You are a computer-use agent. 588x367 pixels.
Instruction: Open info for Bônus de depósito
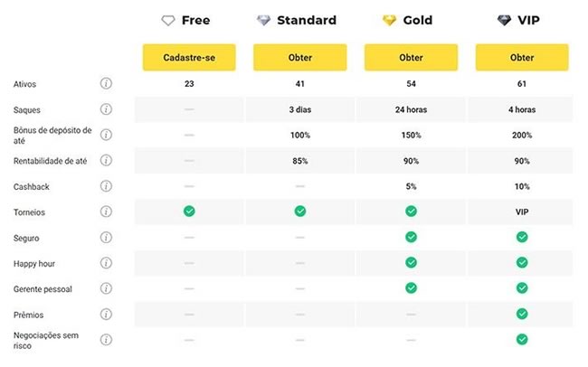point(106,135)
